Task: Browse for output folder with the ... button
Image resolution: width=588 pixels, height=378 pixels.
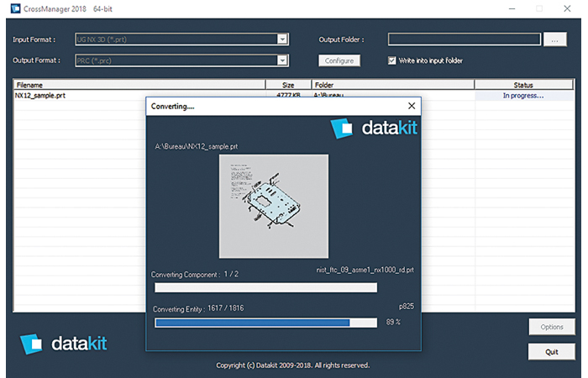Action: [555, 39]
